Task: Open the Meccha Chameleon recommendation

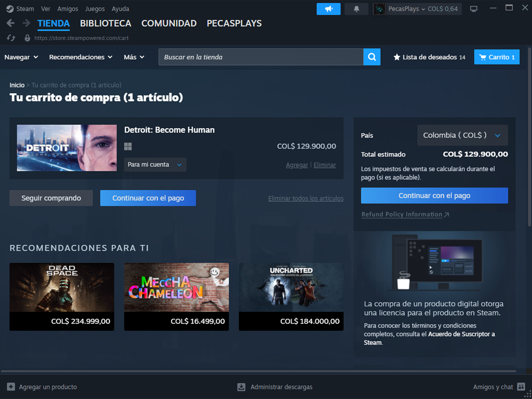Action: pyautogui.click(x=177, y=297)
